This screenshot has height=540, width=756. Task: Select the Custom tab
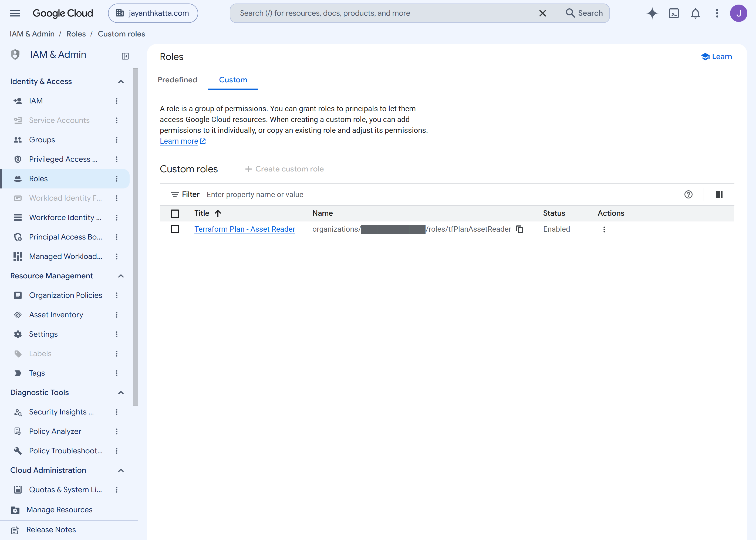coord(233,80)
